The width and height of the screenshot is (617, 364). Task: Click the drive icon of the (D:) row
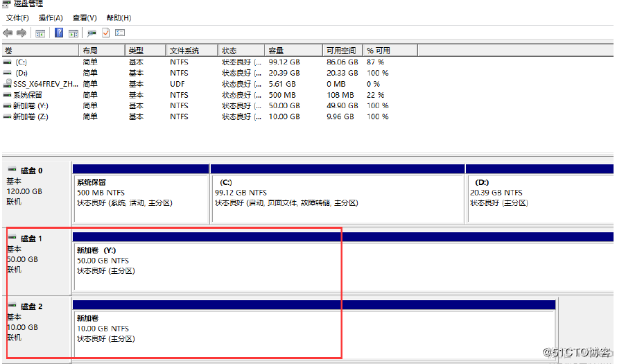tap(7, 73)
